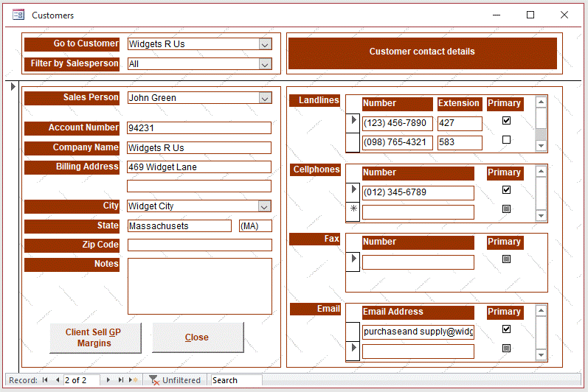This screenshot has height=392, width=588.
Task: Click the empty new Email Address field
Action: click(418, 351)
